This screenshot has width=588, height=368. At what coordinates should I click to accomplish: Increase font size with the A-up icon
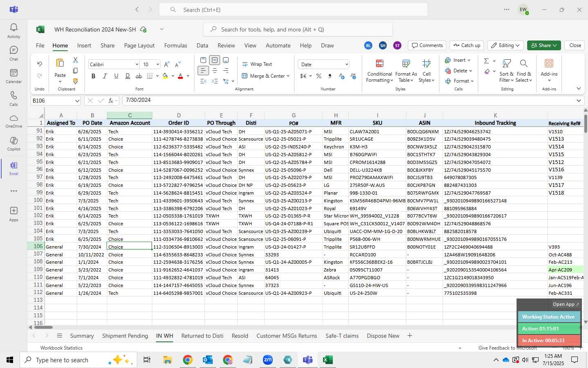(x=167, y=65)
